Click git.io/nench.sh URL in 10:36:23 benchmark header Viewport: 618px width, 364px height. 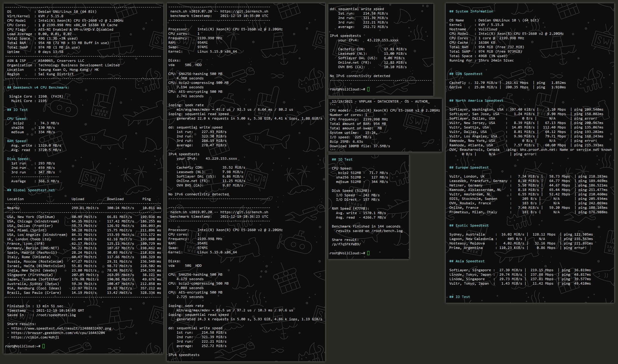click(x=244, y=212)
